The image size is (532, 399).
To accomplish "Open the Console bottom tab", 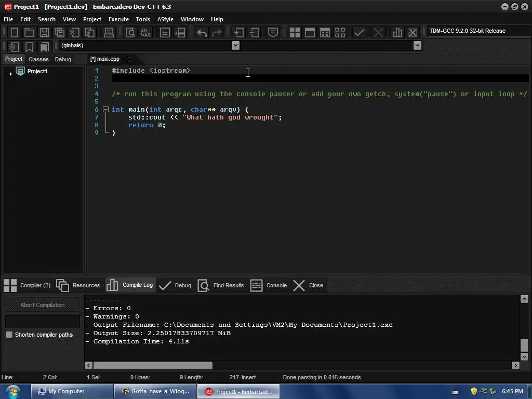I will (x=269, y=285).
